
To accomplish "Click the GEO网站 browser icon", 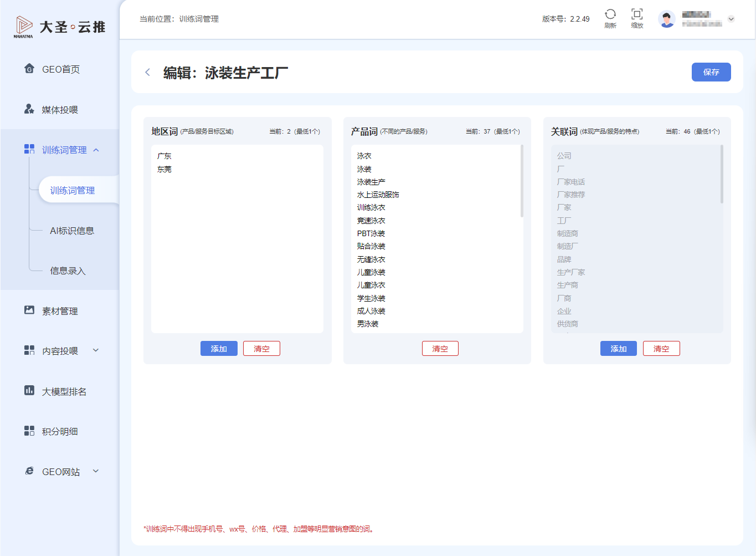I will (x=29, y=471).
